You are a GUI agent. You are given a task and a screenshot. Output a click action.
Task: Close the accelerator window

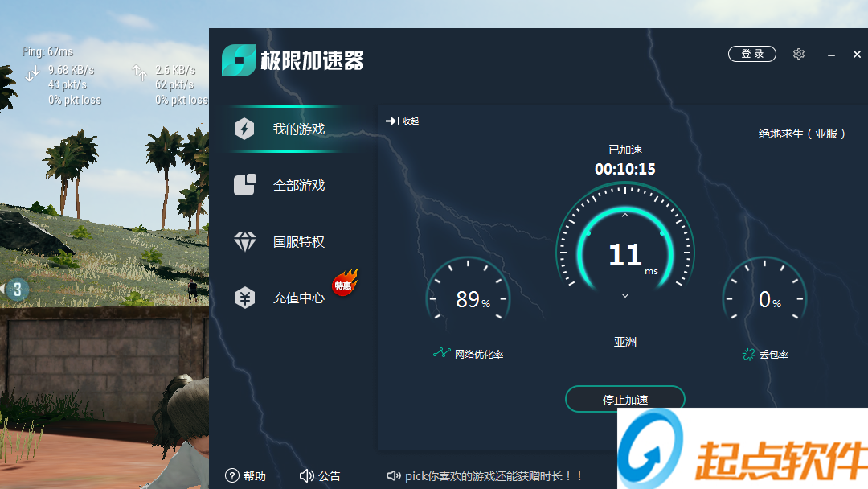pos(857,54)
